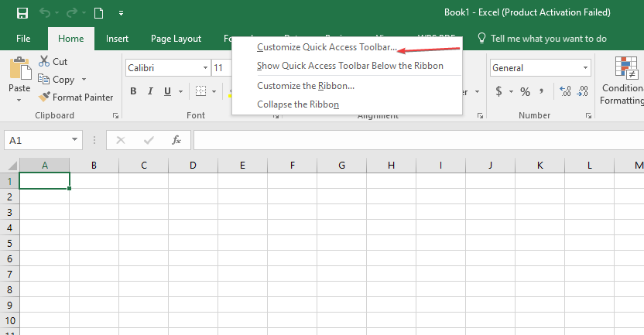Open the File tab
This screenshot has width=644, height=335.
click(x=23, y=38)
